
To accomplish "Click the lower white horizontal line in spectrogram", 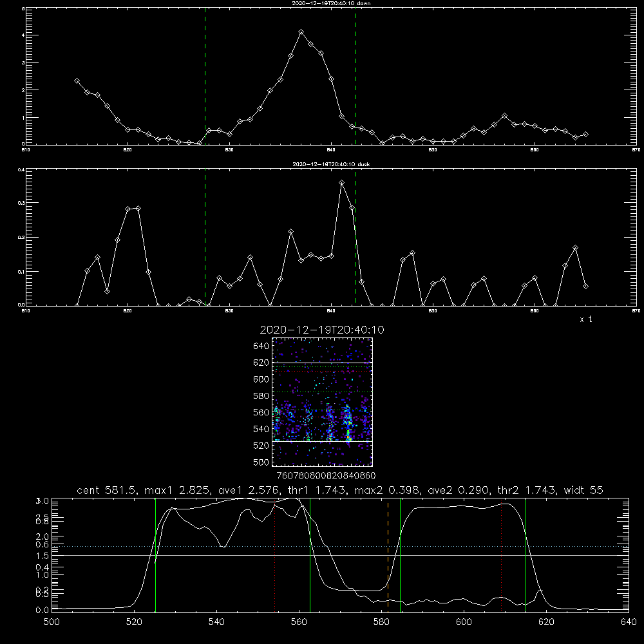I will point(322,441).
